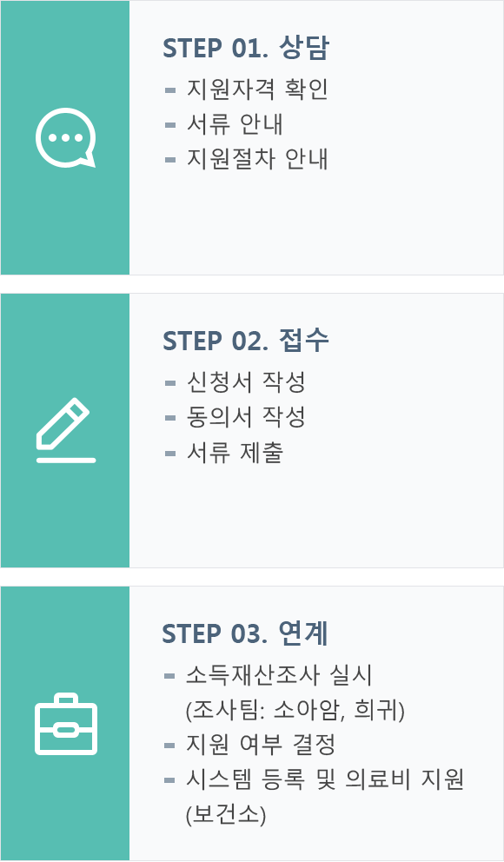Screen dimensions: 504x862
Task: Click the (조사팀: 소아암, 희귀) note
Action: tap(295, 710)
